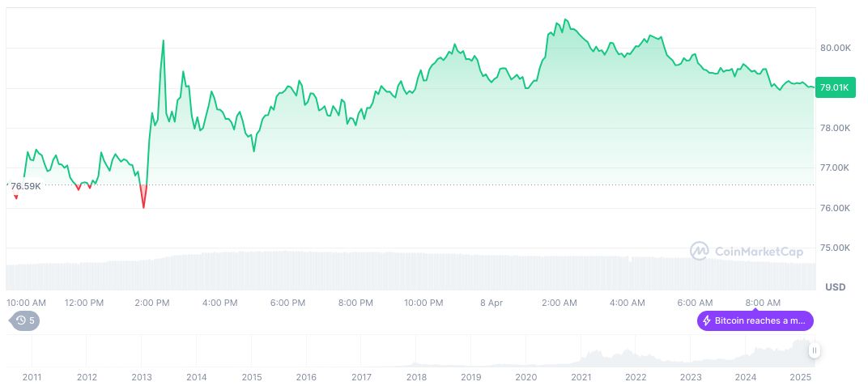The height and width of the screenshot is (386, 868).
Task: Jump to 2011 on the range navigator
Action: pyautogui.click(x=32, y=377)
